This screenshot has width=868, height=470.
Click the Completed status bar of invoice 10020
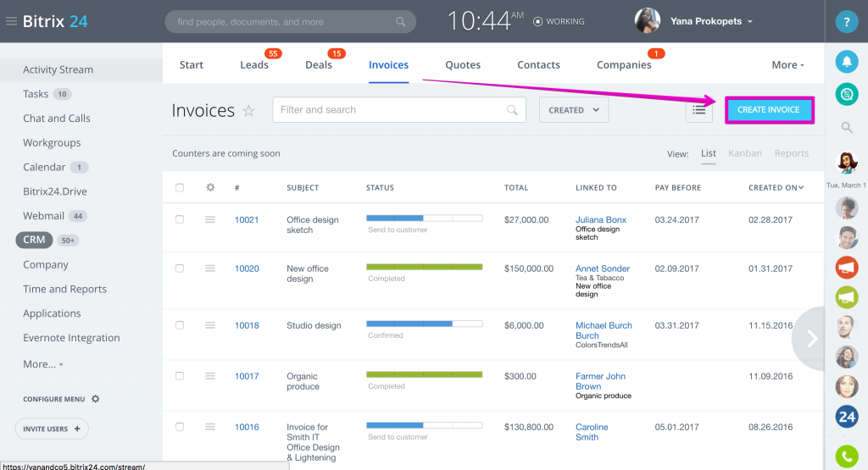pos(425,267)
